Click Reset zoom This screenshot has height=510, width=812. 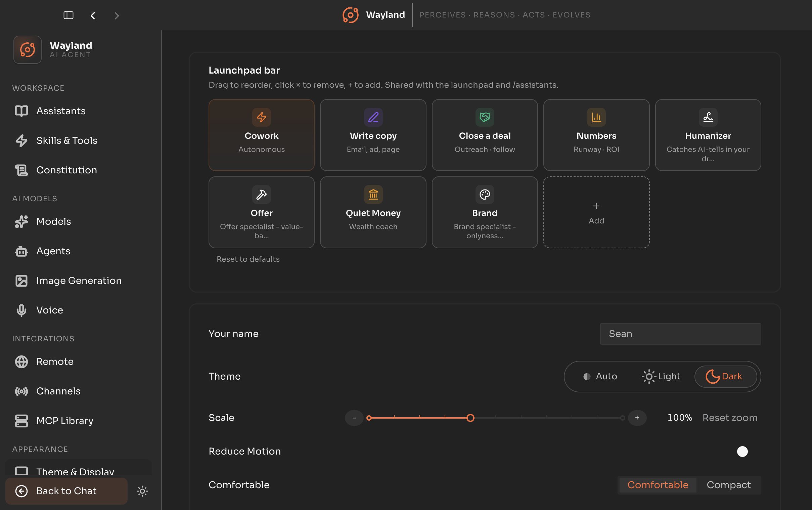[x=730, y=418]
